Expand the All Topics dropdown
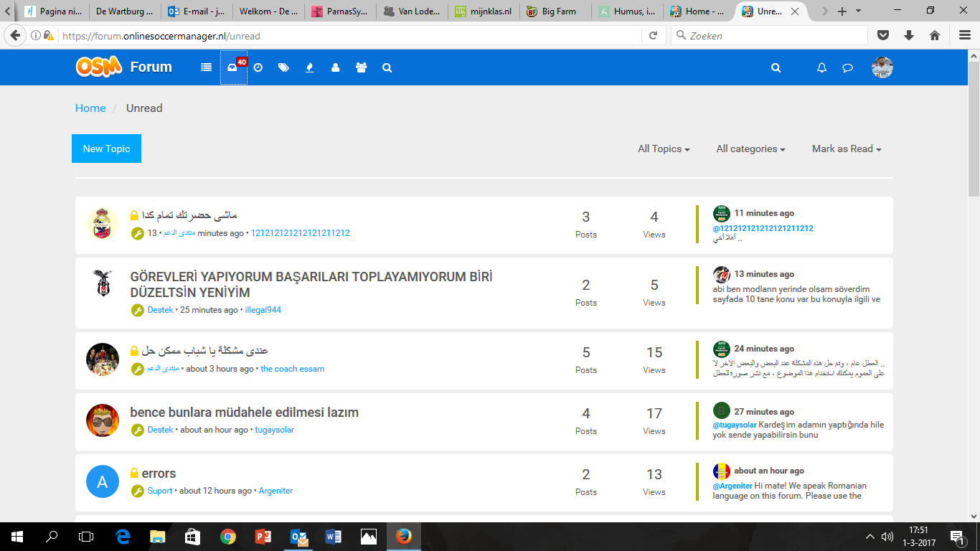The width and height of the screenshot is (980, 551). coord(664,149)
